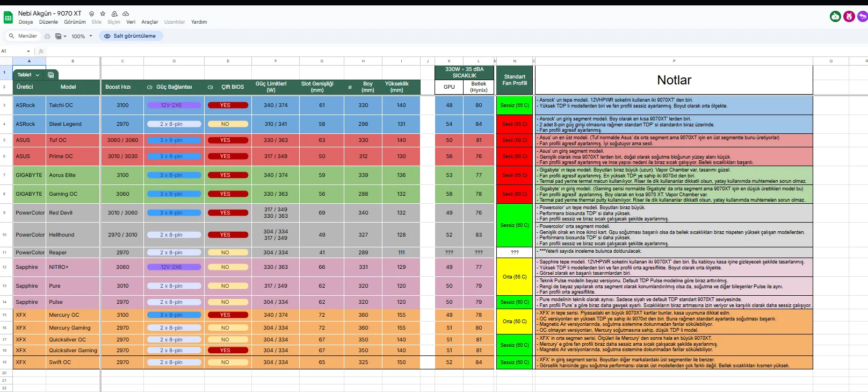The height and width of the screenshot is (392, 868).
Task: Click the green pumpkin anonymous user avatar
Action: (835, 17)
